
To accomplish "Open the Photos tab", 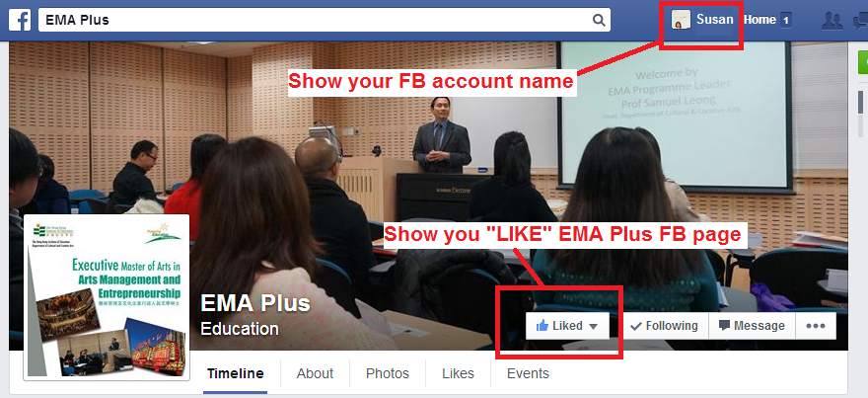I will [388, 373].
